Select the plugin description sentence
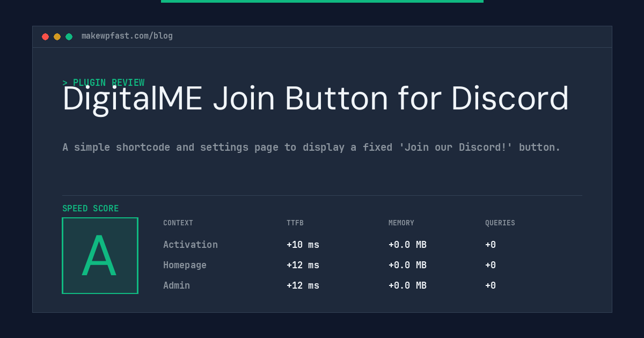Image resolution: width=644 pixels, height=338 pixels. click(311, 147)
